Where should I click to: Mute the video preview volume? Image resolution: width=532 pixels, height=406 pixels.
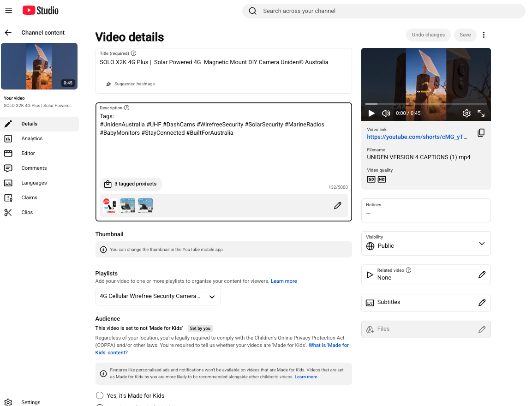coord(386,113)
